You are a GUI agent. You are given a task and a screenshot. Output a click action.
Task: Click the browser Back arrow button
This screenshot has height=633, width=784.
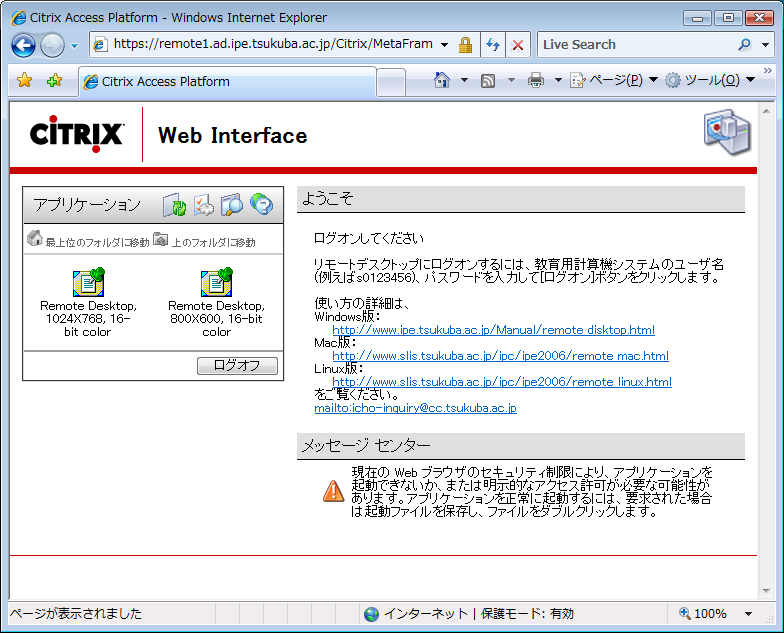tap(23, 46)
